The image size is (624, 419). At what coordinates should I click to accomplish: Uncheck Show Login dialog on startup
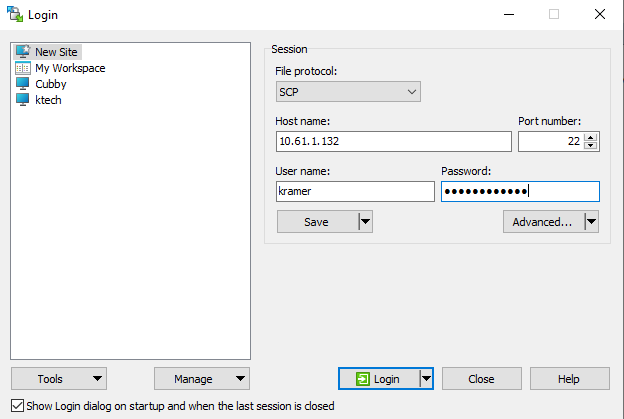pyautogui.click(x=17, y=406)
